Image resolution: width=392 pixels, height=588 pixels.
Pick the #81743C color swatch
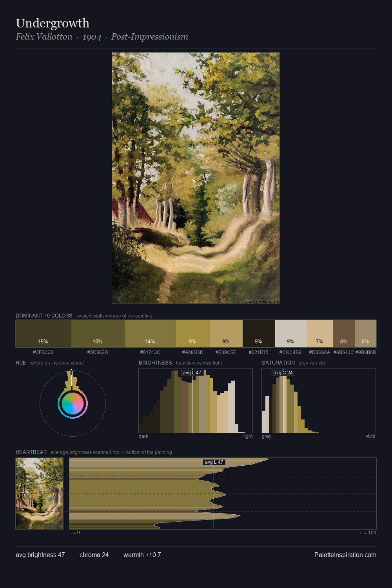[150, 334]
